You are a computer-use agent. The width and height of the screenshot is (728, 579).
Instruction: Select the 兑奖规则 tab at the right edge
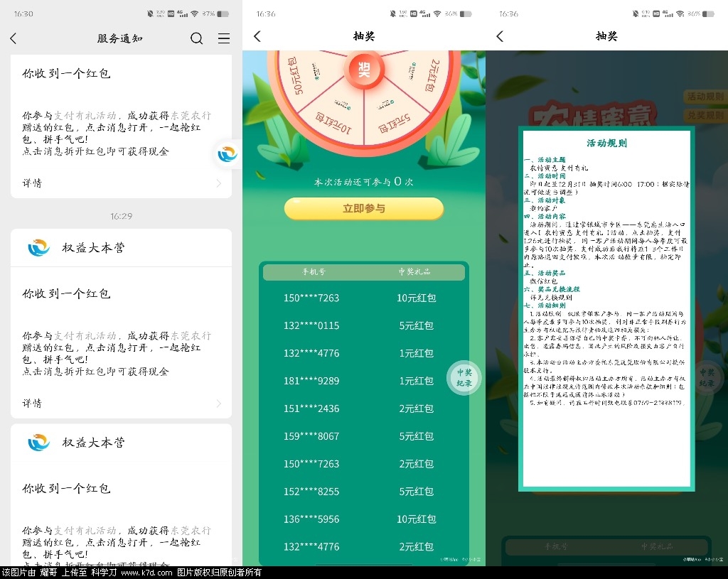click(x=705, y=114)
